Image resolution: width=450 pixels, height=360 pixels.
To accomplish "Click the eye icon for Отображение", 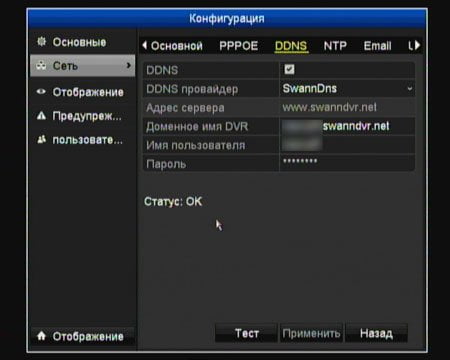I will [x=41, y=91].
